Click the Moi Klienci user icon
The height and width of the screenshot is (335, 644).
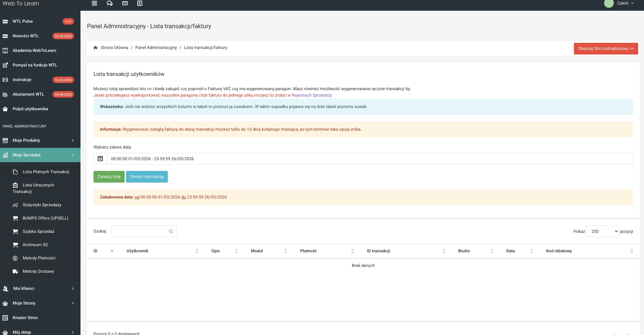click(x=6, y=289)
